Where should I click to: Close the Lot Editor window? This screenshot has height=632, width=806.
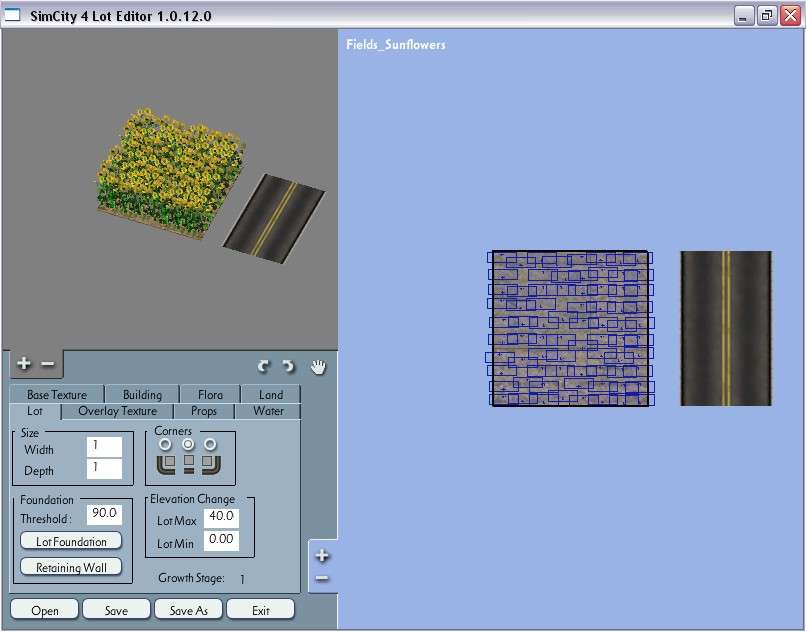pos(790,16)
